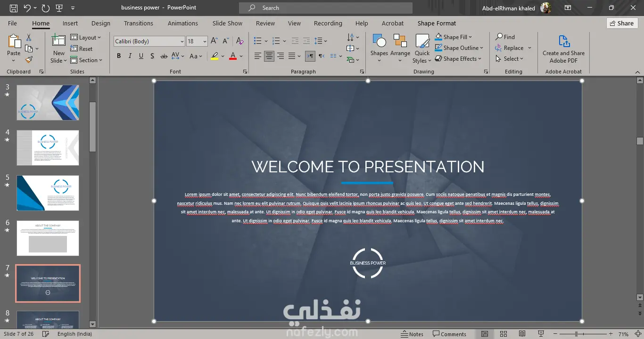644x339 pixels.
Task: Switch to the Shape Format tab
Action: coord(437,23)
